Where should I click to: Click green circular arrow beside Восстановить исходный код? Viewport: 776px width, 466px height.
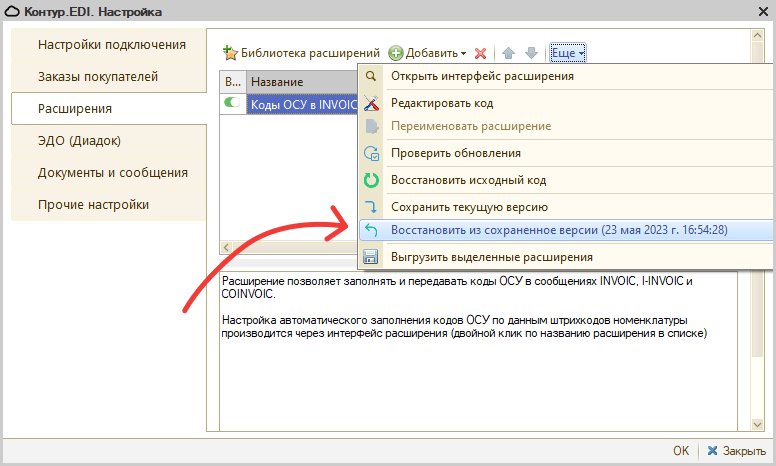(x=371, y=180)
